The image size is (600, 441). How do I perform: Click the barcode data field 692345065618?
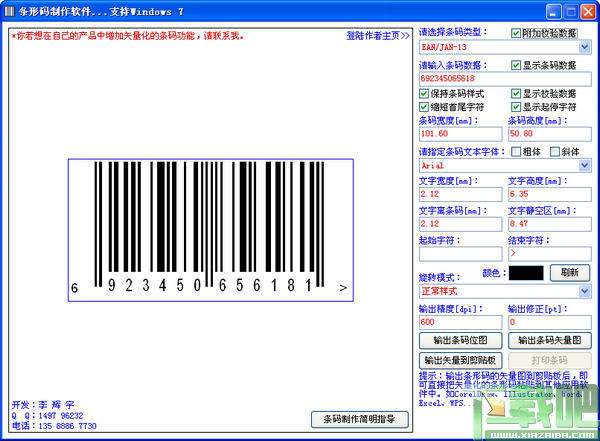click(505, 79)
